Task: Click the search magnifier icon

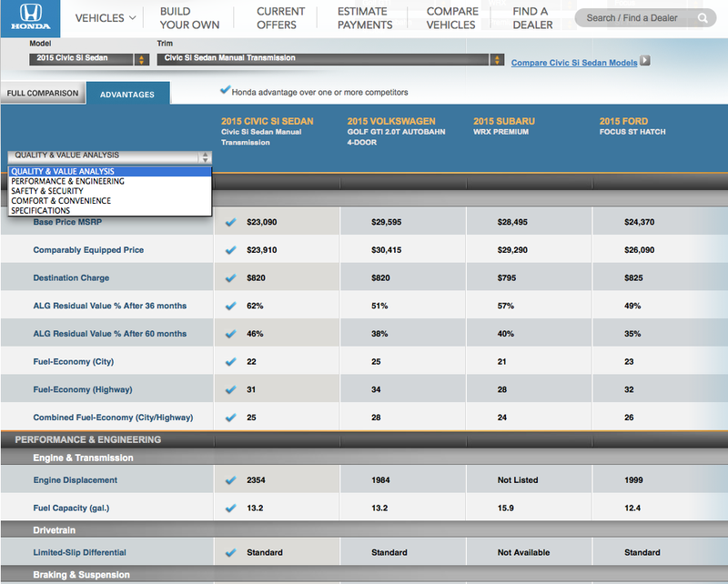Action: tap(703, 18)
